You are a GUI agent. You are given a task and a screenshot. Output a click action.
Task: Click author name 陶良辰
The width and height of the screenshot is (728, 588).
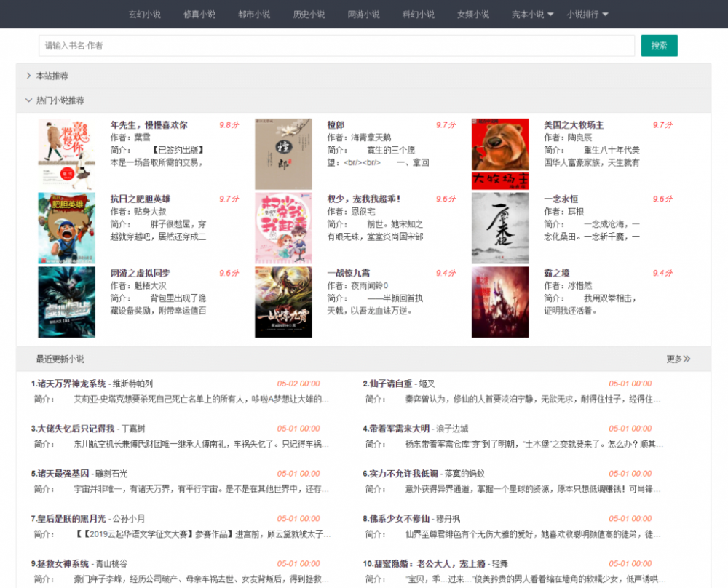(580, 138)
